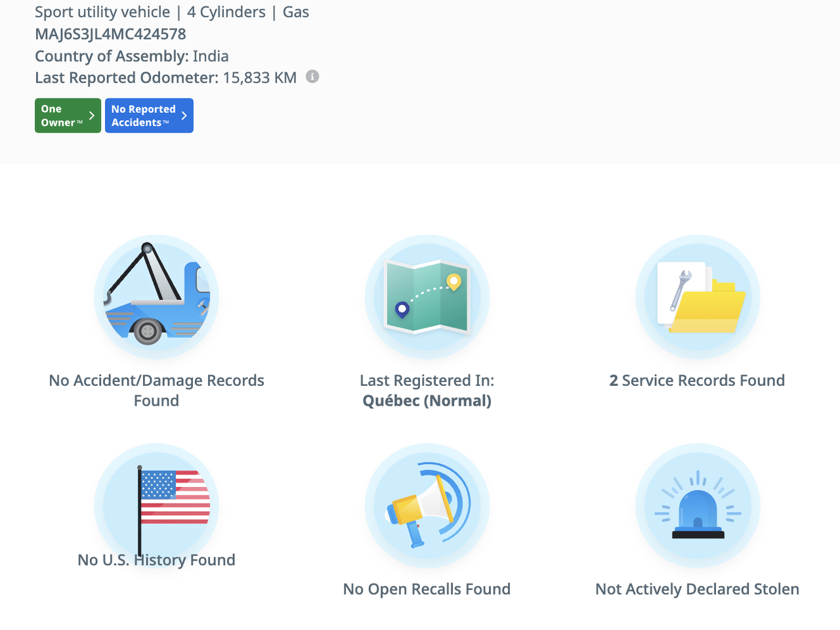Open the One Owner badge
Screen dimensions: 840x630
point(62,115)
